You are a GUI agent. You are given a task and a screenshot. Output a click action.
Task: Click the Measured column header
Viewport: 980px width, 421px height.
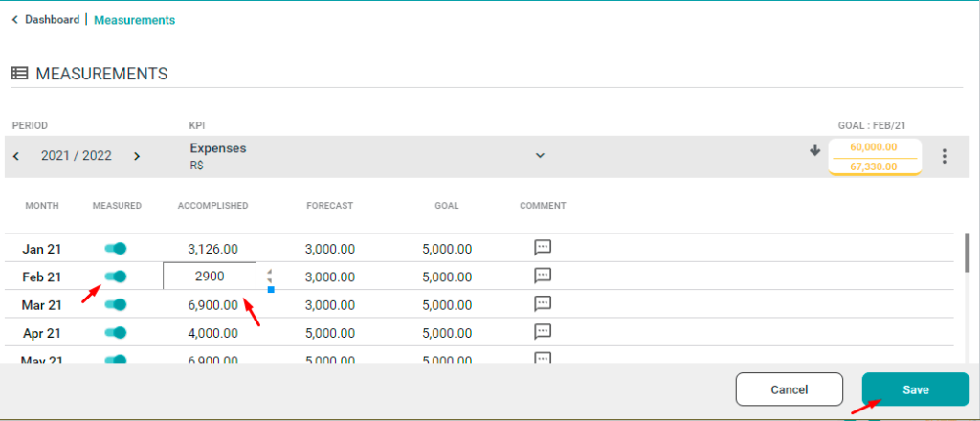coord(117,205)
